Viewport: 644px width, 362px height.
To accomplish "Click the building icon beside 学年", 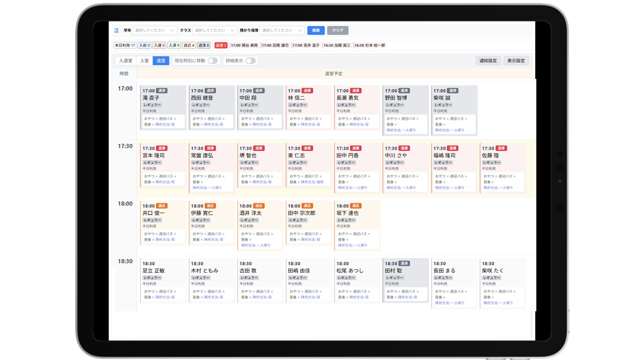I will pos(117,30).
